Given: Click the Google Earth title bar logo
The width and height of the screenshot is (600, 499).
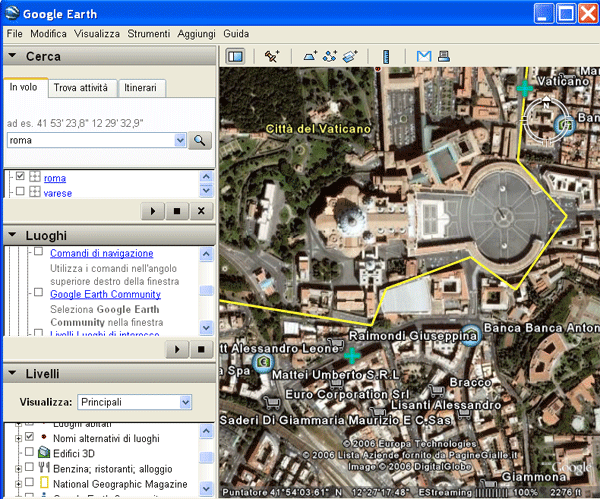Looking at the screenshot, I should pos(12,13).
